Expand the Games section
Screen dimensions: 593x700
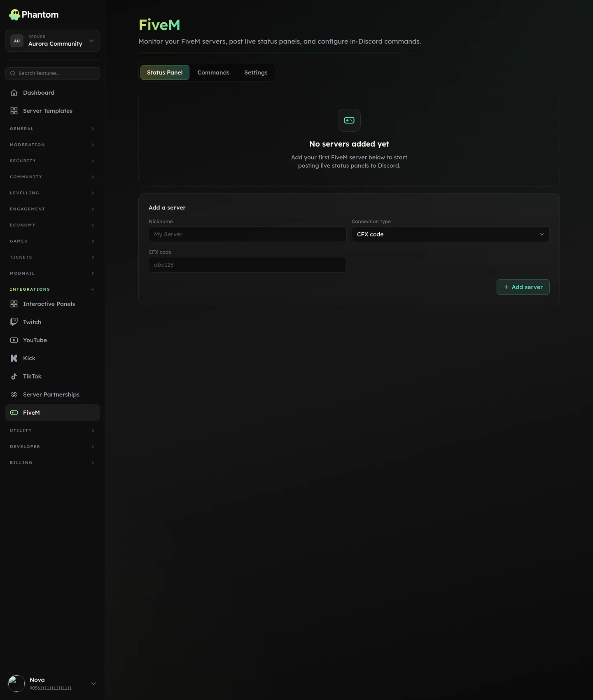[x=52, y=241]
